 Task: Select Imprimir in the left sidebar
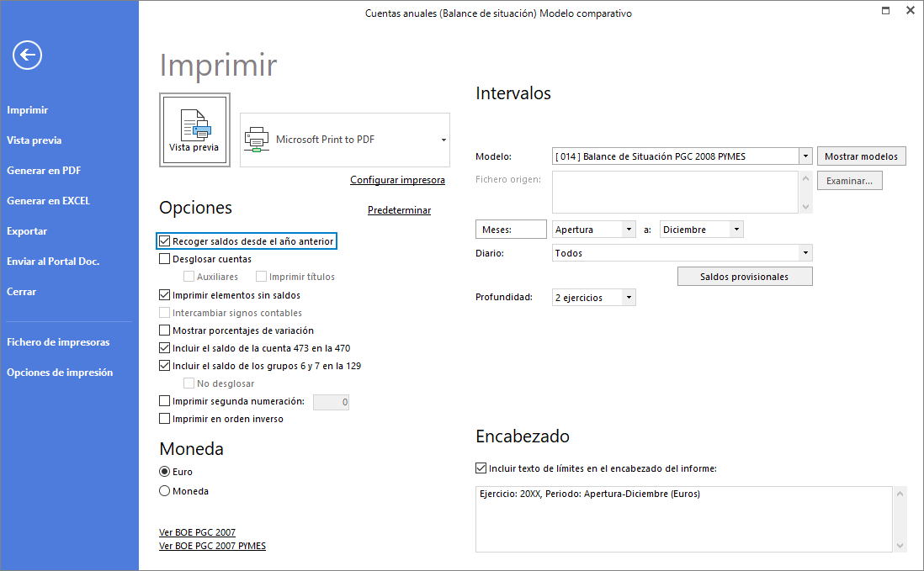pos(28,110)
